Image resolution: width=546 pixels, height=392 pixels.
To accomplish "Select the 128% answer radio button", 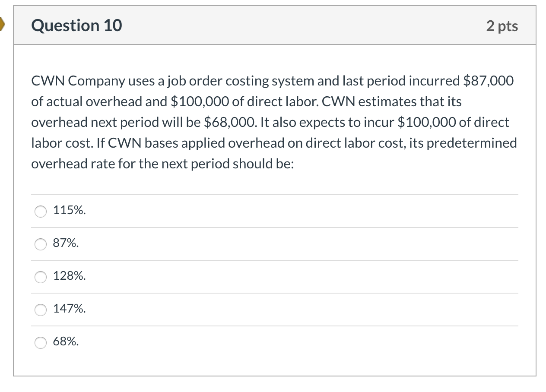I will tap(40, 277).
